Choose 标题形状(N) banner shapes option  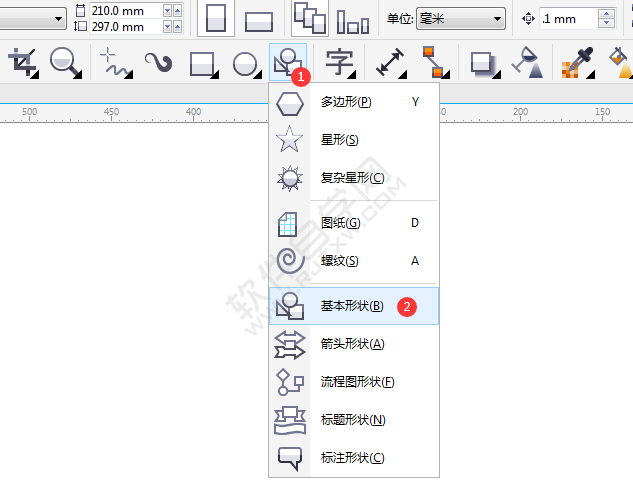[x=354, y=420]
